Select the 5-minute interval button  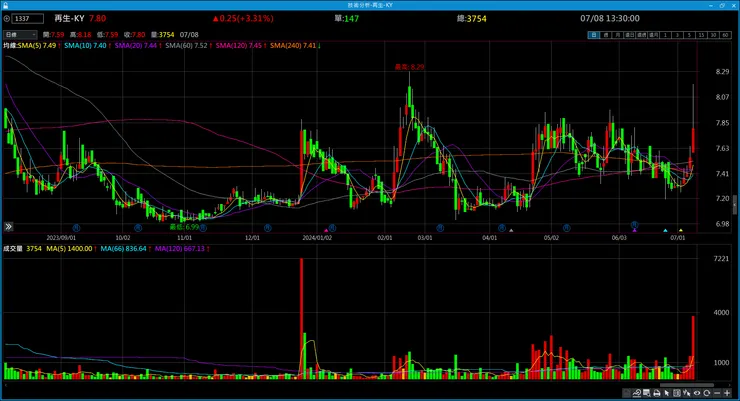pos(689,35)
